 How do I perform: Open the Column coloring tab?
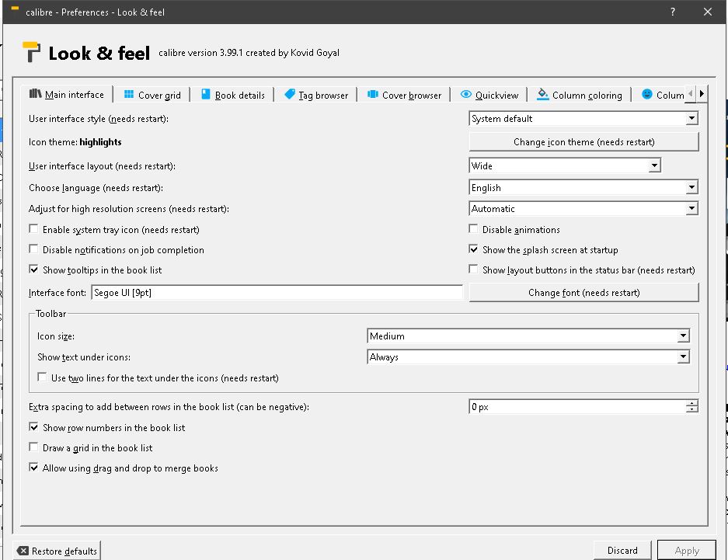[x=579, y=95]
